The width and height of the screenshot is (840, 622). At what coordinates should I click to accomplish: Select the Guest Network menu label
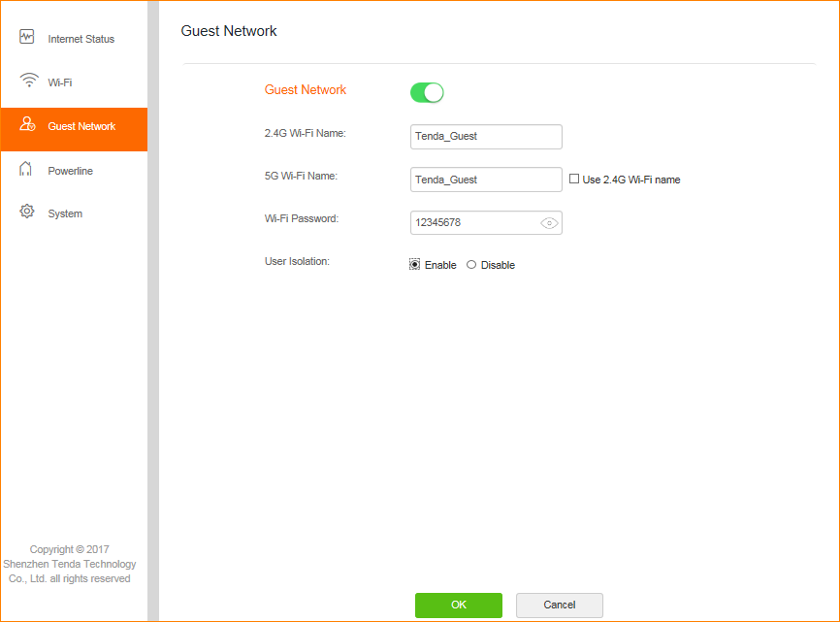click(81, 126)
